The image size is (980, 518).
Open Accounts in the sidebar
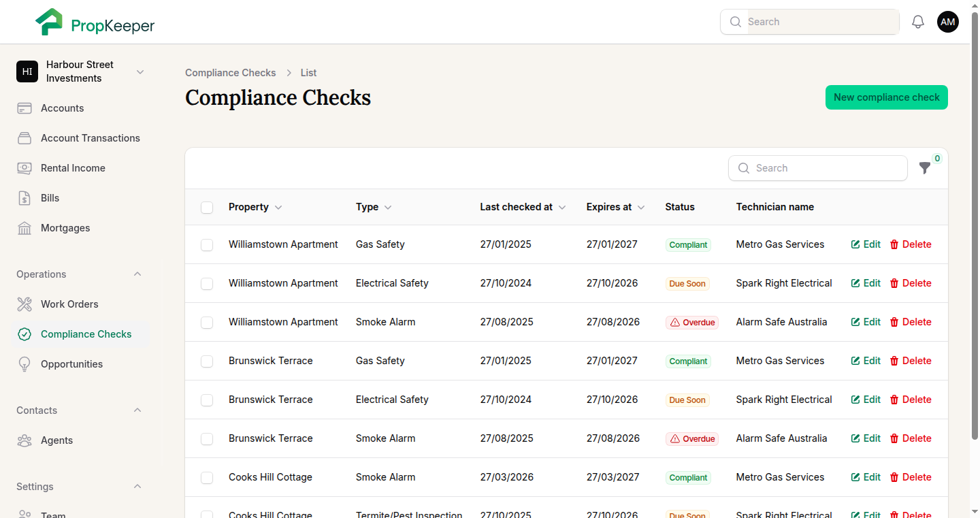tap(80, 108)
